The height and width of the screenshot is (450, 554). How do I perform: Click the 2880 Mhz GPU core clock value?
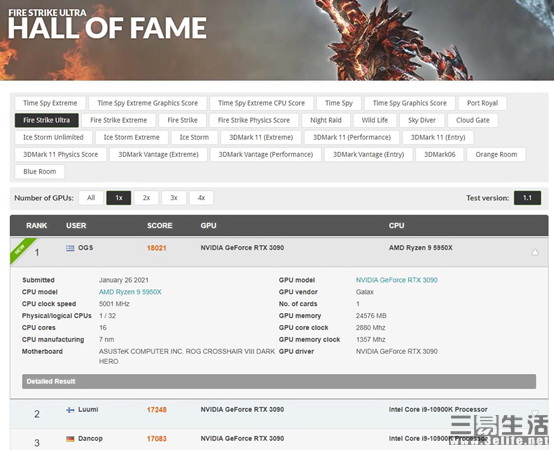coord(370,327)
